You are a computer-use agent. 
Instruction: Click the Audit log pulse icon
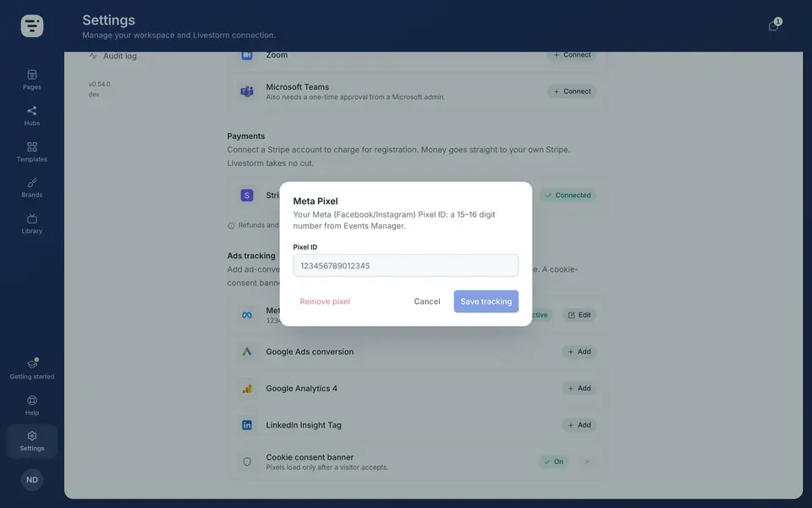click(93, 56)
